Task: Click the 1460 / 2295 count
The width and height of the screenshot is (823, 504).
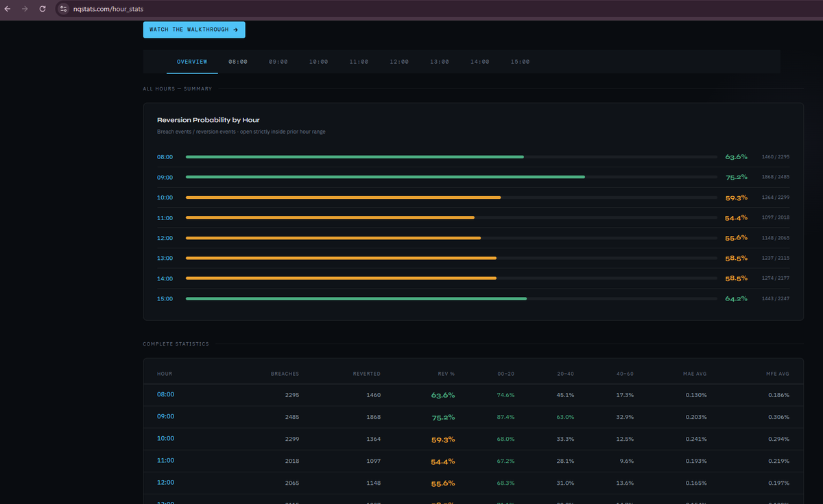Action: (x=776, y=157)
